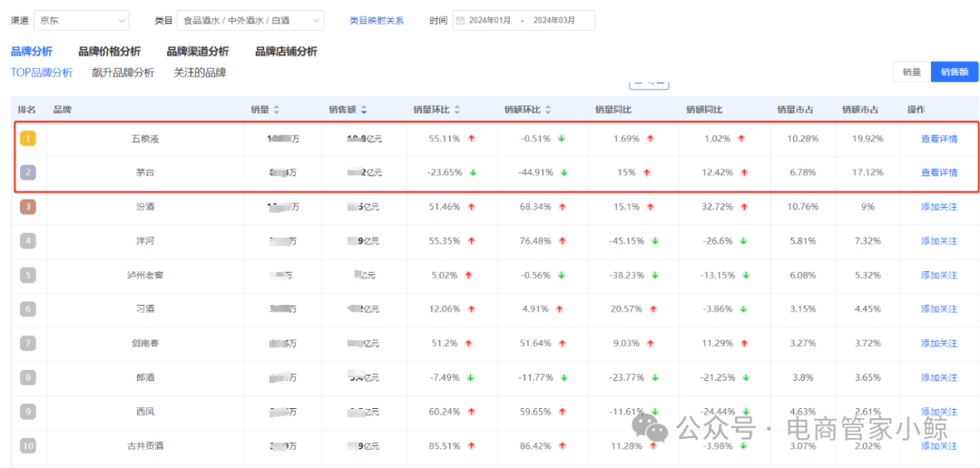
Task: Click the rank 7 badge
Action: (27, 343)
